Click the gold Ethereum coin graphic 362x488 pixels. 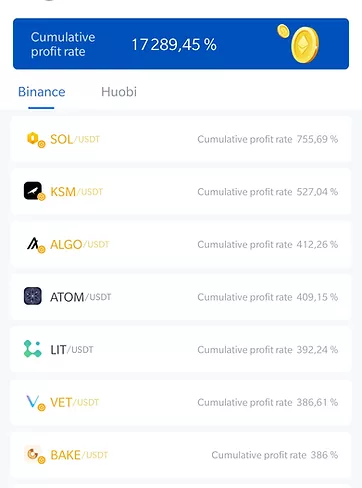coord(298,44)
